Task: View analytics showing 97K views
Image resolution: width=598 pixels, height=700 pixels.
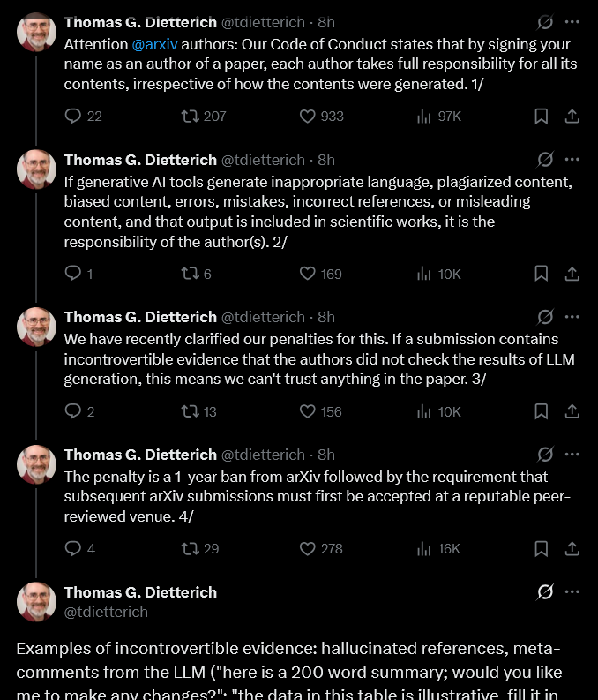Action: pos(439,116)
